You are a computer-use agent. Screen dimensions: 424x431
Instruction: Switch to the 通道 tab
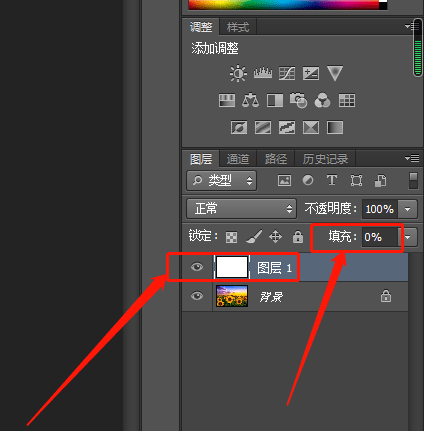(x=238, y=159)
